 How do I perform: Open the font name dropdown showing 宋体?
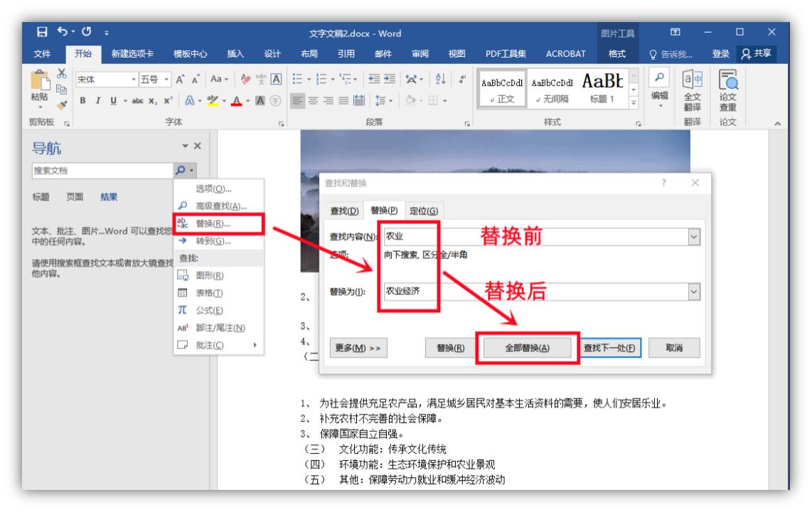click(132, 79)
